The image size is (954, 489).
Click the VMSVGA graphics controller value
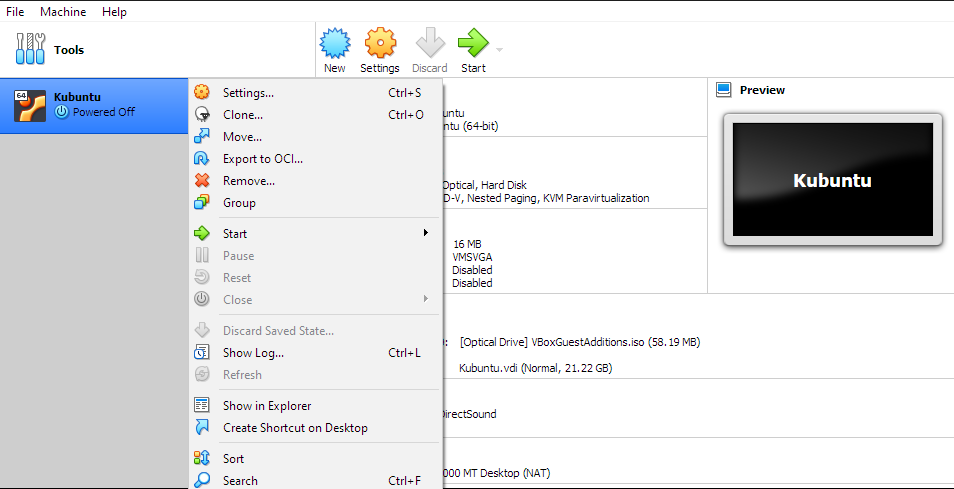pos(472,257)
